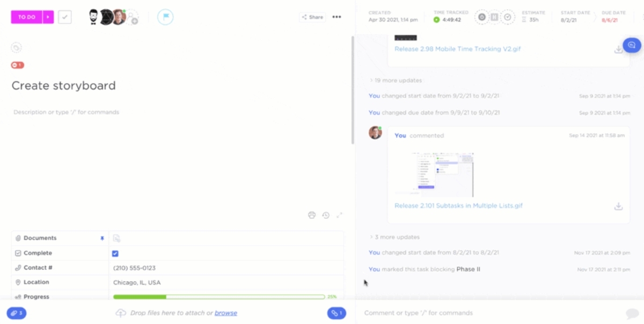Click the print task icon
Screen dimensions: 644x324
(x=312, y=215)
